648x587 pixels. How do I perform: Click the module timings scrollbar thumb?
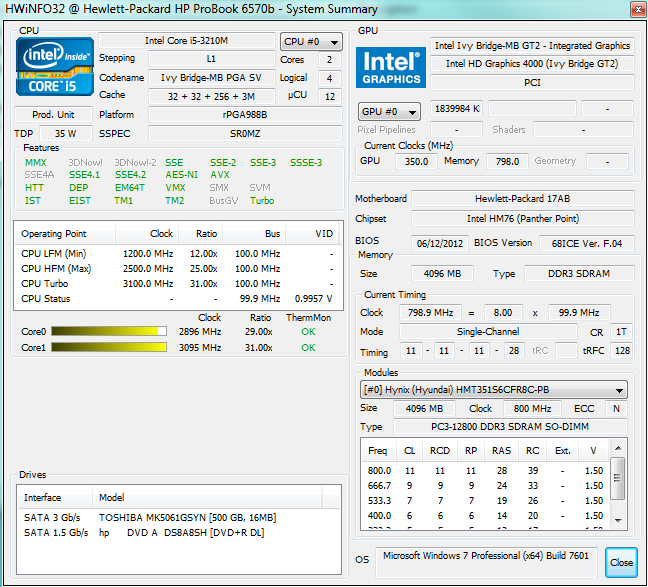[x=618, y=478]
